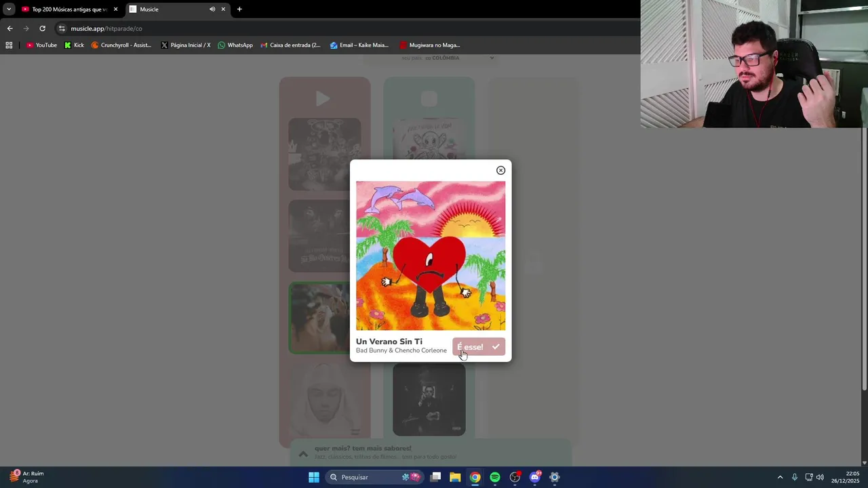The image size is (868, 488).
Task: Open the volume control in the tray
Action: (820, 477)
